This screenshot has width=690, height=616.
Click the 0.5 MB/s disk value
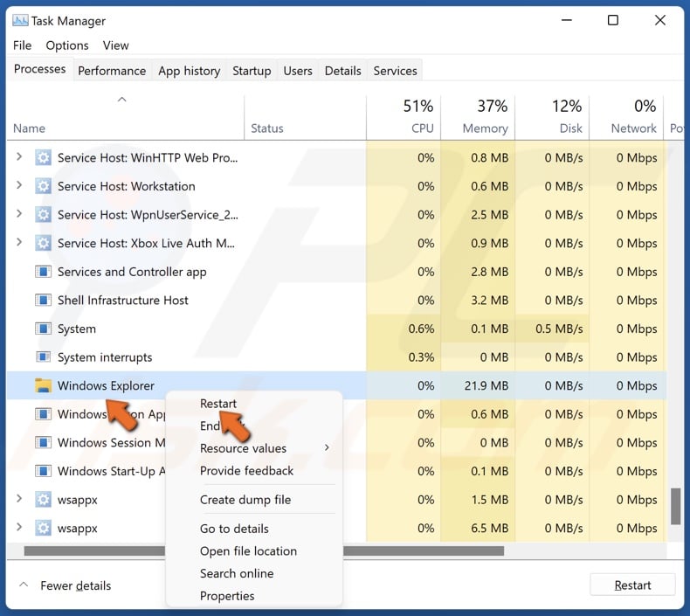click(559, 329)
